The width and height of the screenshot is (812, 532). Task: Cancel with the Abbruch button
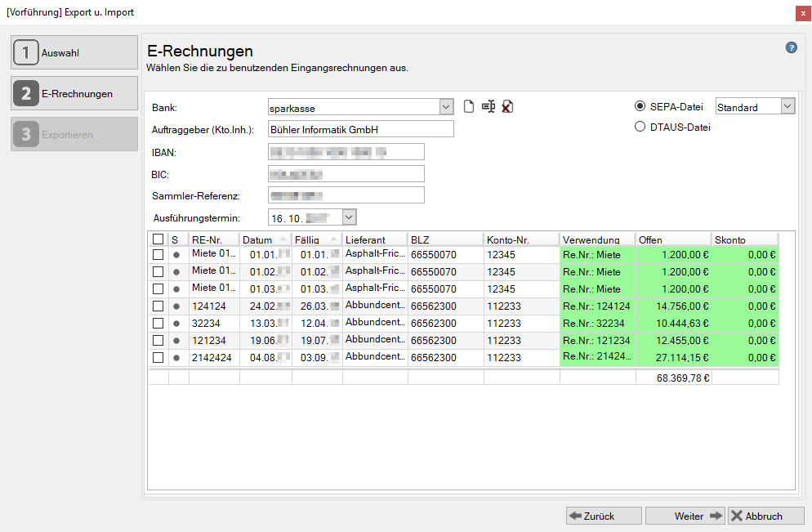766,516
